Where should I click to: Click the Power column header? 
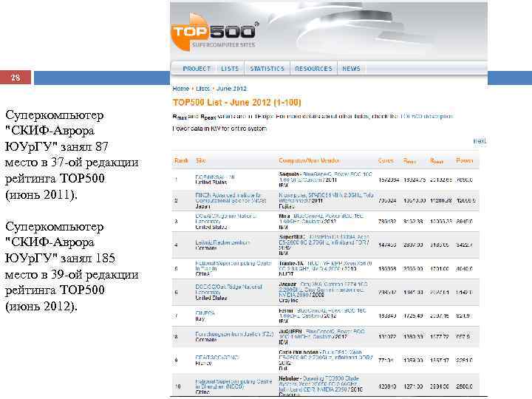[465, 160]
